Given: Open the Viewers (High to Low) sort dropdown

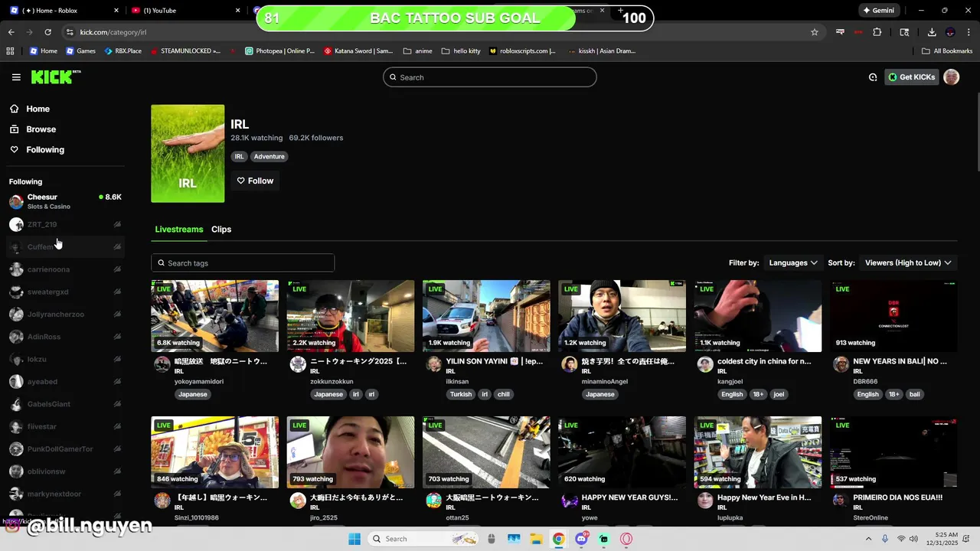Looking at the screenshot, I should tap(908, 262).
